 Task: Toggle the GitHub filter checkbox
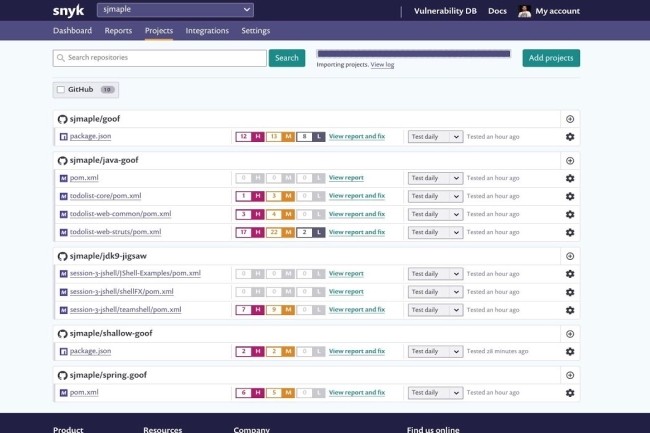point(61,90)
